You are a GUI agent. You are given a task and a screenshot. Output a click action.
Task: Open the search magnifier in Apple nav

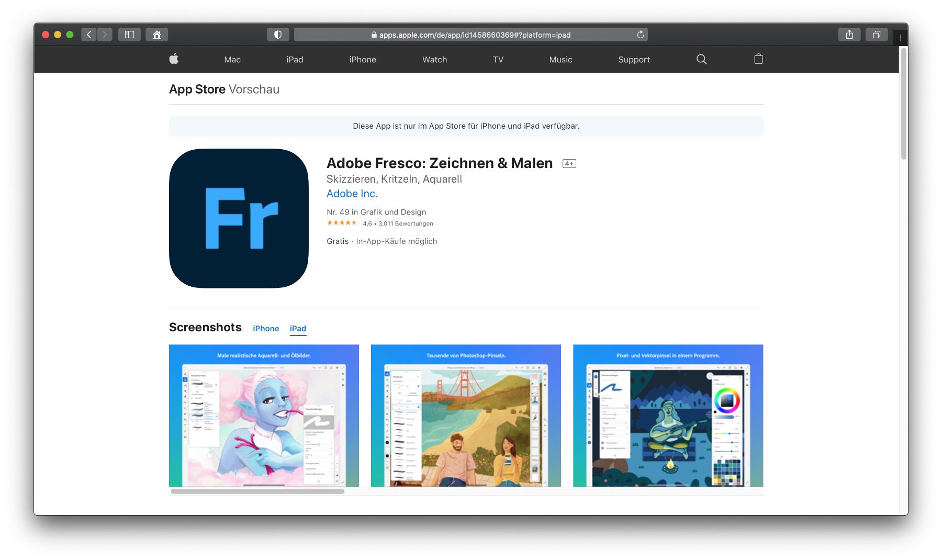point(701,59)
